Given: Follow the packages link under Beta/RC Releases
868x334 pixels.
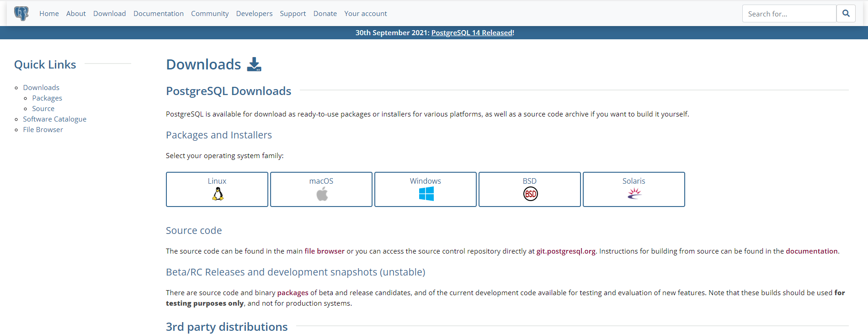Looking at the screenshot, I should click(x=293, y=293).
